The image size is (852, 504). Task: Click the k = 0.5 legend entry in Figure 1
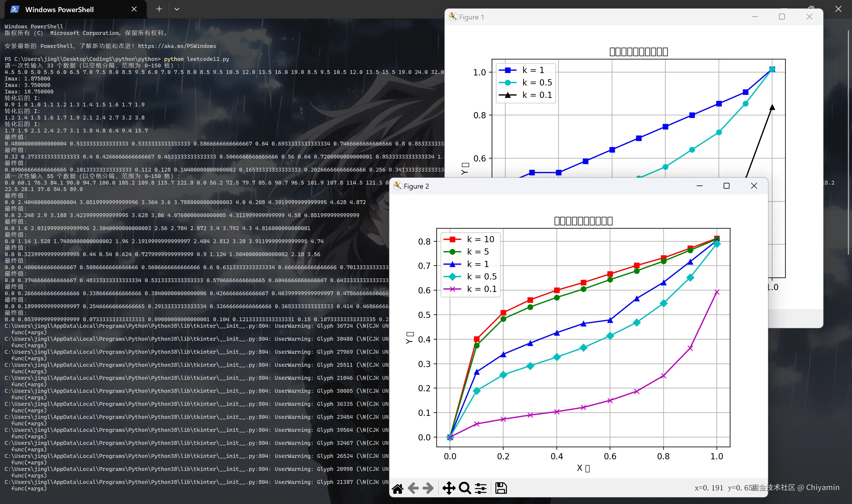(x=537, y=83)
